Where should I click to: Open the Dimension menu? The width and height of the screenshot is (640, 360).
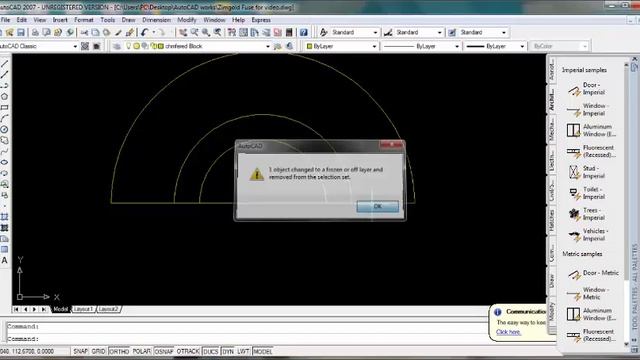(156, 20)
